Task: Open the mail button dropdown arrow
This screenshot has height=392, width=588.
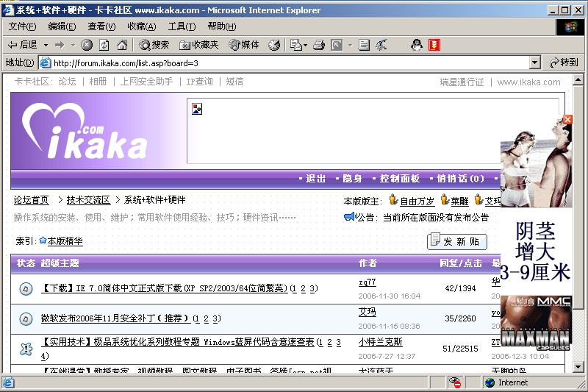Action: (x=305, y=46)
